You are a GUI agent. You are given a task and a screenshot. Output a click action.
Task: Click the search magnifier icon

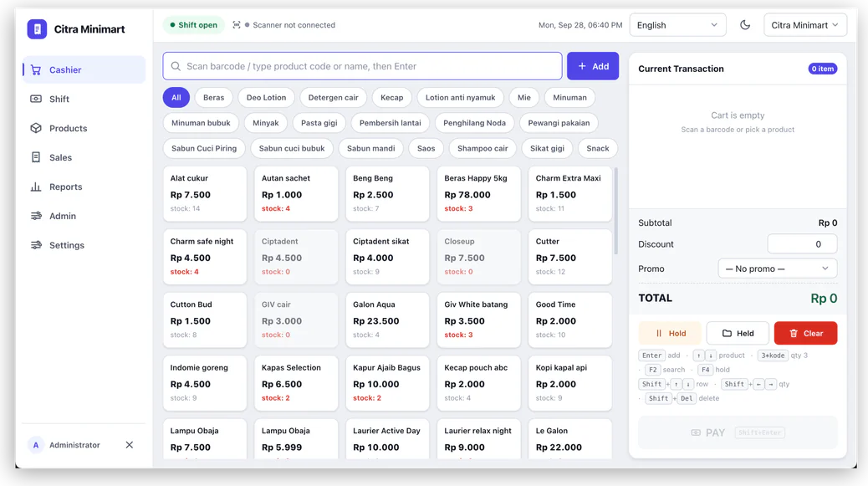[x=176, y=66]
